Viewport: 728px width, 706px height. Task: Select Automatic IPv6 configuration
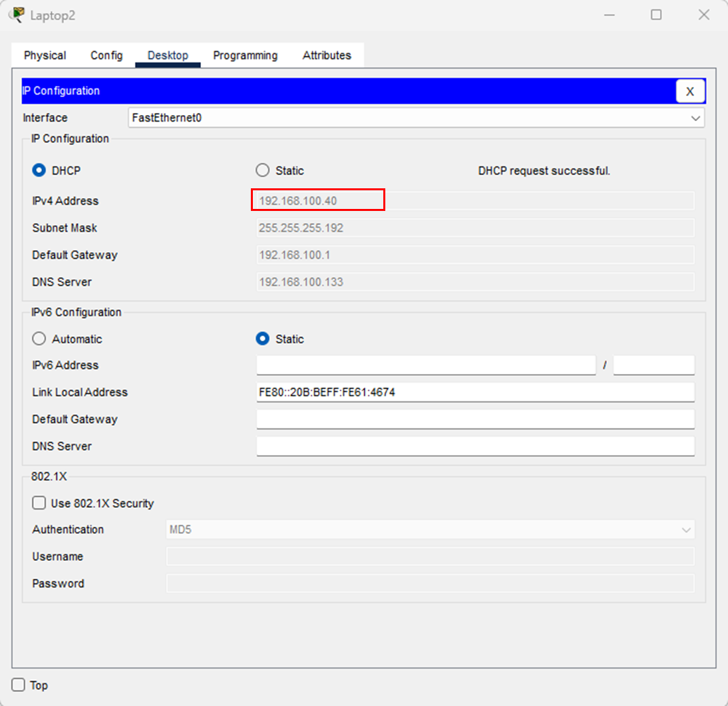39,339
